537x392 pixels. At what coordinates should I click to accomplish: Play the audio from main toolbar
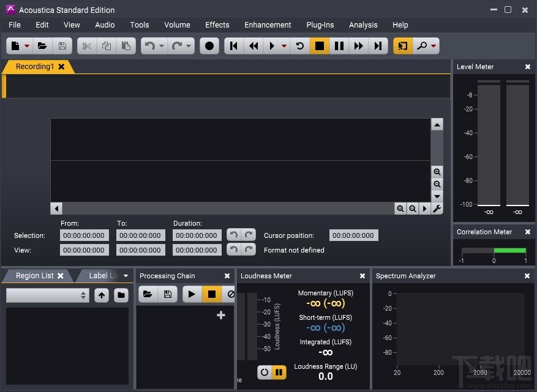point(272,46)
